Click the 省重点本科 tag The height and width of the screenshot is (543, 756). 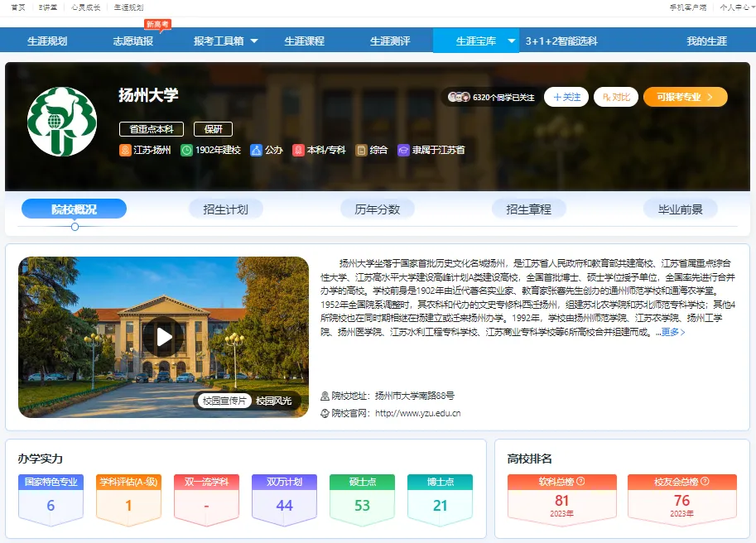(152, 129)
